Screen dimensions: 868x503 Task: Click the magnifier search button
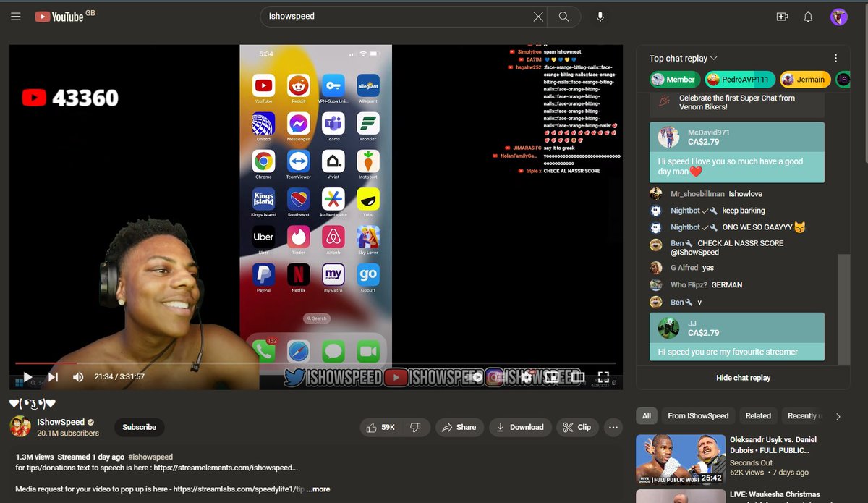point(563,17)
